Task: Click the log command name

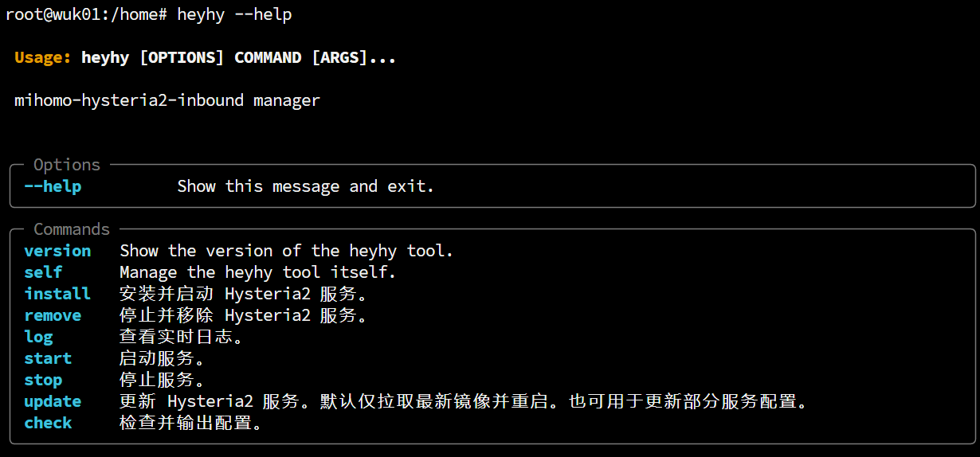Action: coord(38,337)
